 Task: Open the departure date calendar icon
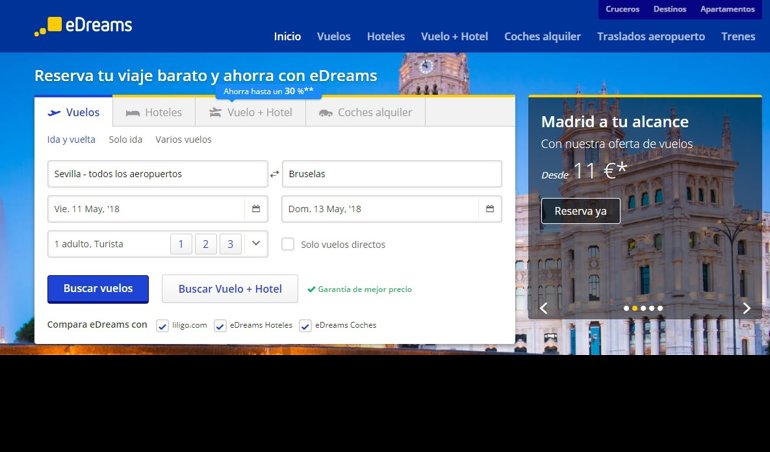(256, 209)
